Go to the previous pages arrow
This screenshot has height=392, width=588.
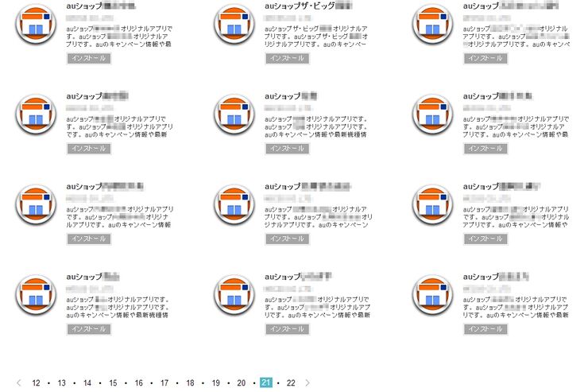click(19, 382)
